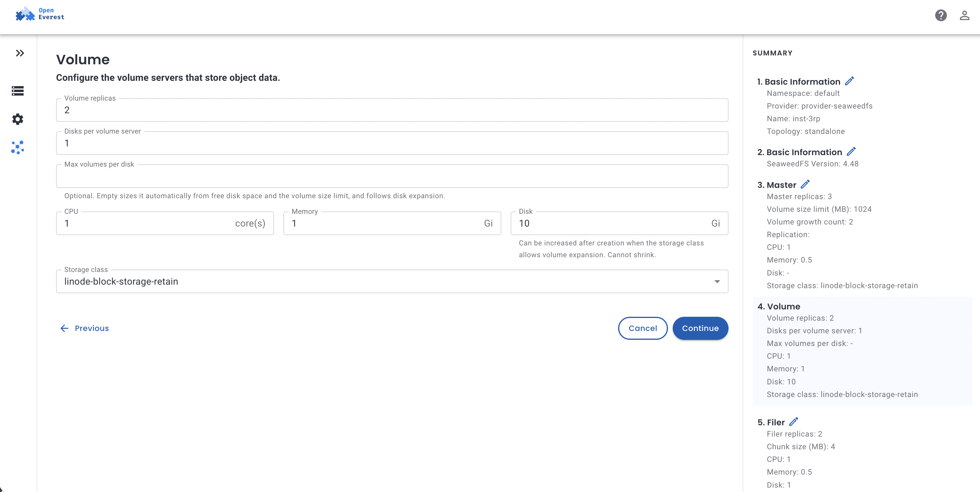Screen dimensions: 980x492
Task: Focus the Disks per volume server field
Action: tap(392, 143)
